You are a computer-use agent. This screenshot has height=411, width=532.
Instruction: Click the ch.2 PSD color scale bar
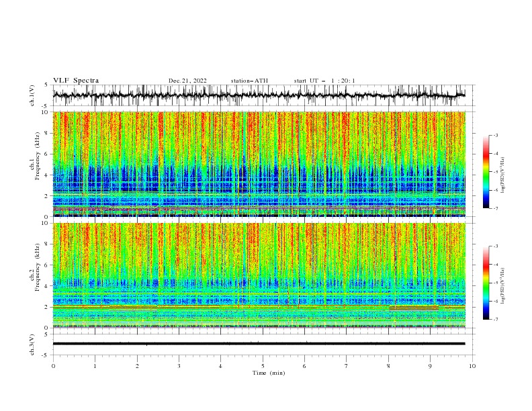point(486,283)
